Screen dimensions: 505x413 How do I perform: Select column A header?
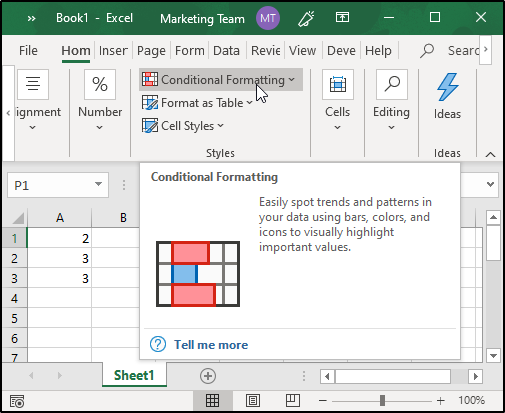60,218
